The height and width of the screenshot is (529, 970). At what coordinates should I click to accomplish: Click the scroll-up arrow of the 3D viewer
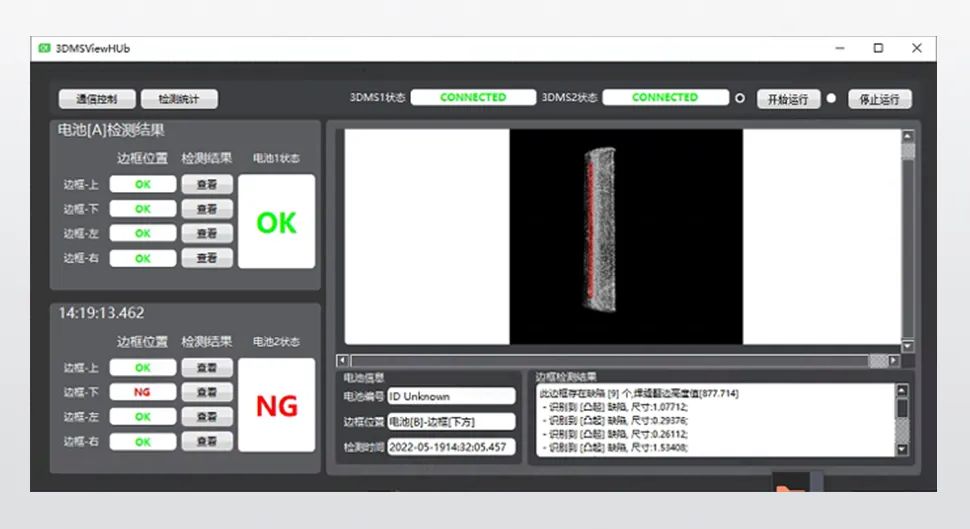click(908, 136)
